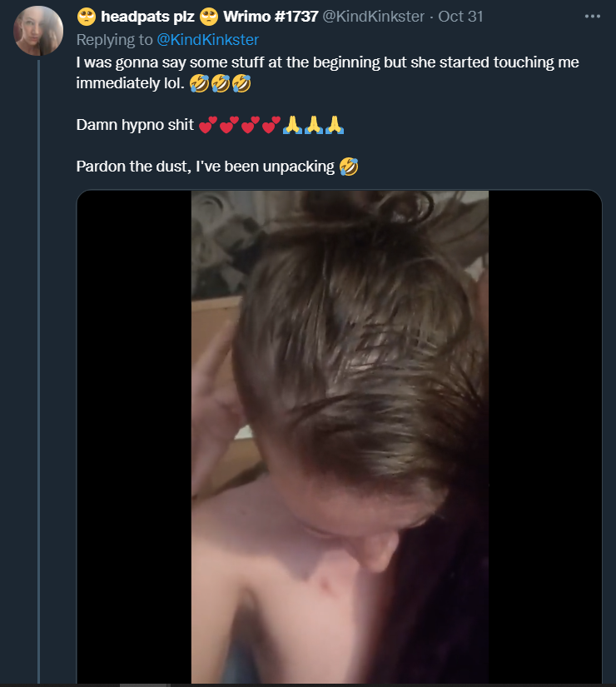Click the horizontal scrollbar thumb at the bottom
This screenshot has width=616, height=687.
pos(145,685)
